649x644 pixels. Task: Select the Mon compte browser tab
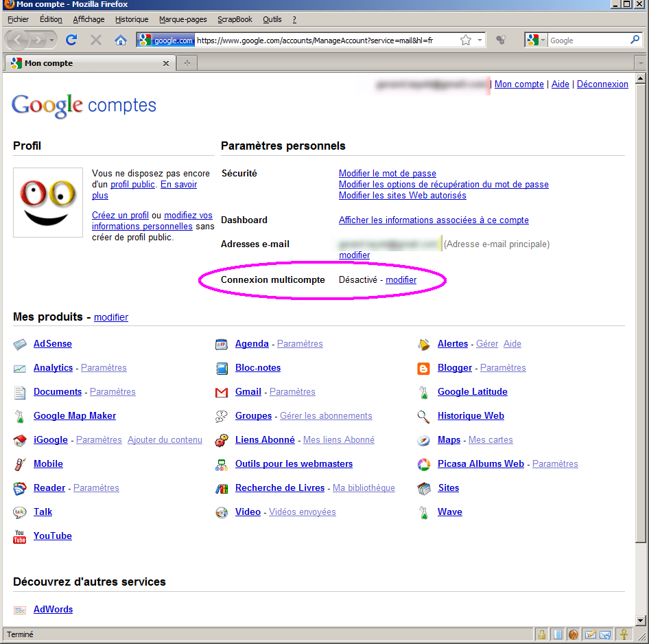click(x=91, y=63)
